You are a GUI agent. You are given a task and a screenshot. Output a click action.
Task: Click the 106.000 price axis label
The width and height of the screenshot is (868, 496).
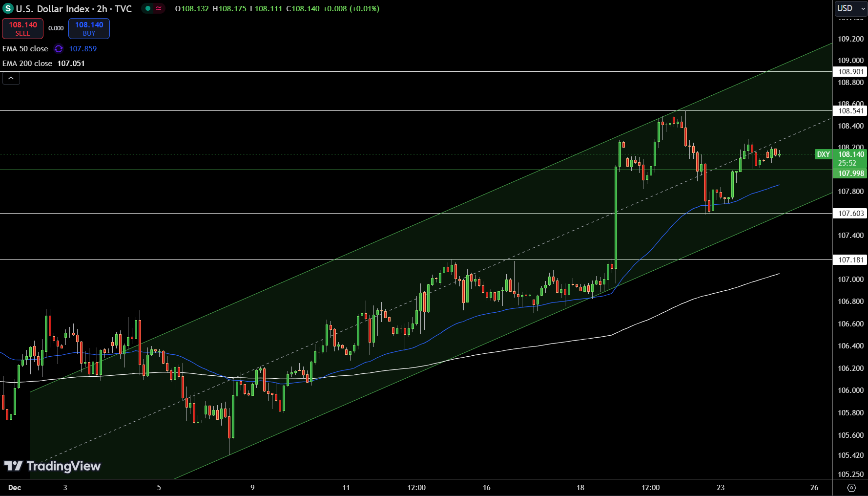(x=850, y=390)
